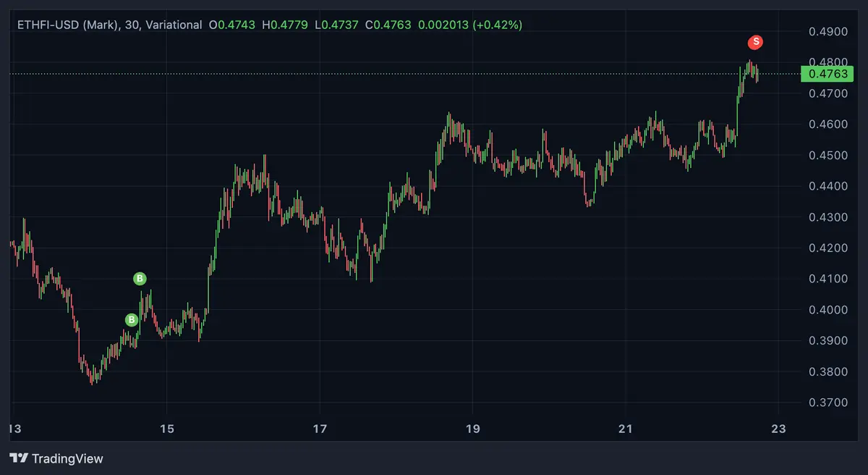
Task: Click the lower green B buy marker
Action: (x=131, y=319)
